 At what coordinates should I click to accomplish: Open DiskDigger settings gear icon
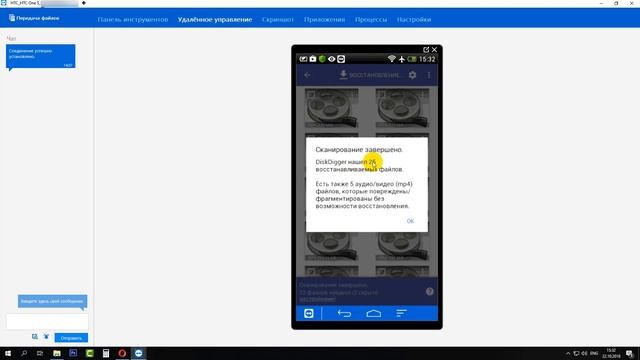[x=413, y=75]
